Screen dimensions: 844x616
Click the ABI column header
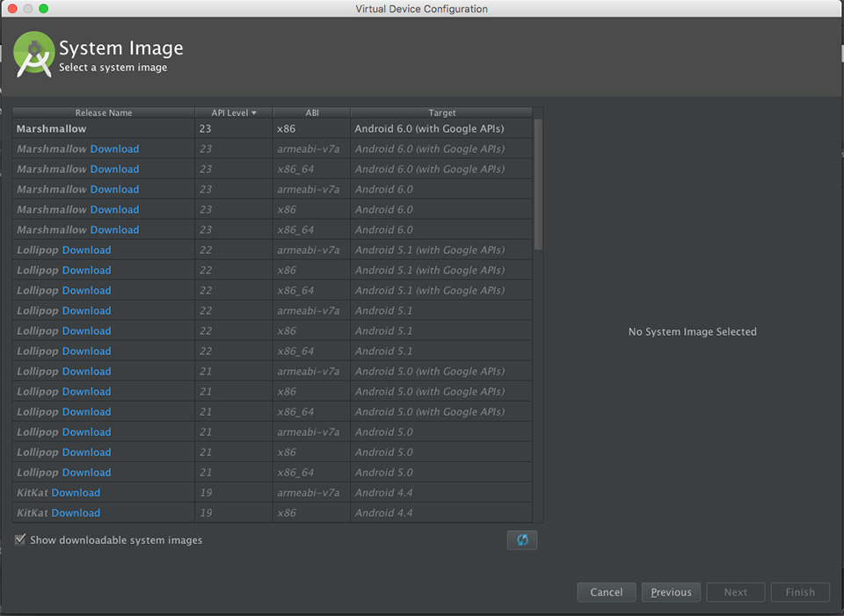coord(312,113)
